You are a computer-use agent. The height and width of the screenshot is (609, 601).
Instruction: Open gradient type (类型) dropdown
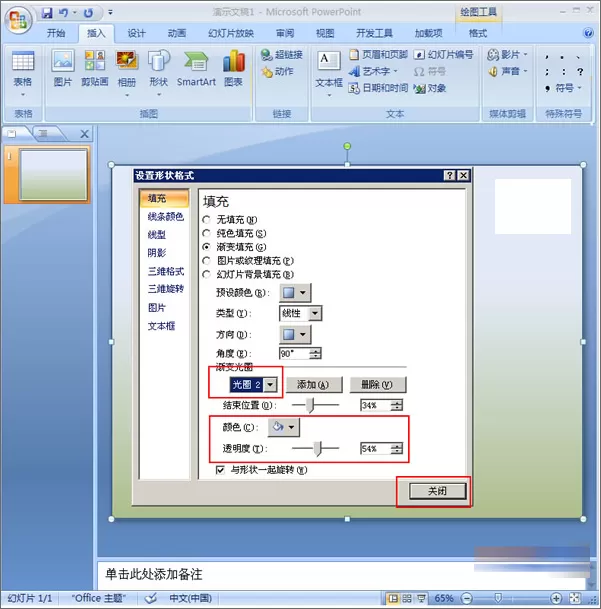(x=315, y=313)
